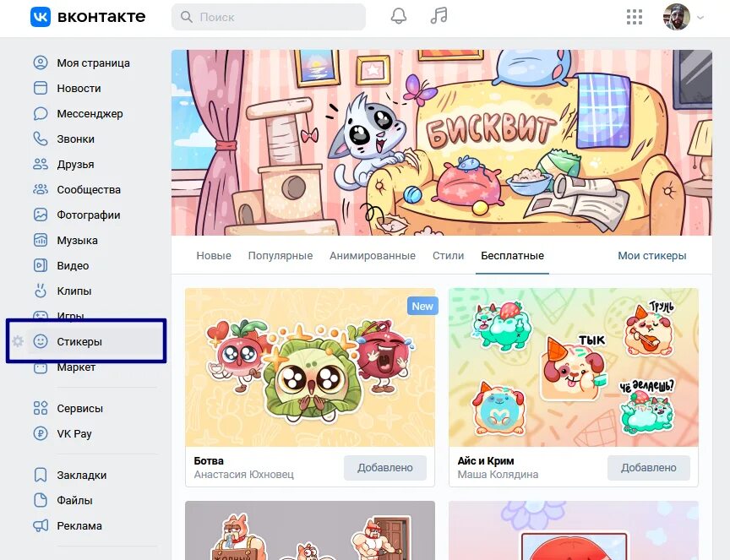
Task: Open Мессенджер text link
Action: click(90, 113)
